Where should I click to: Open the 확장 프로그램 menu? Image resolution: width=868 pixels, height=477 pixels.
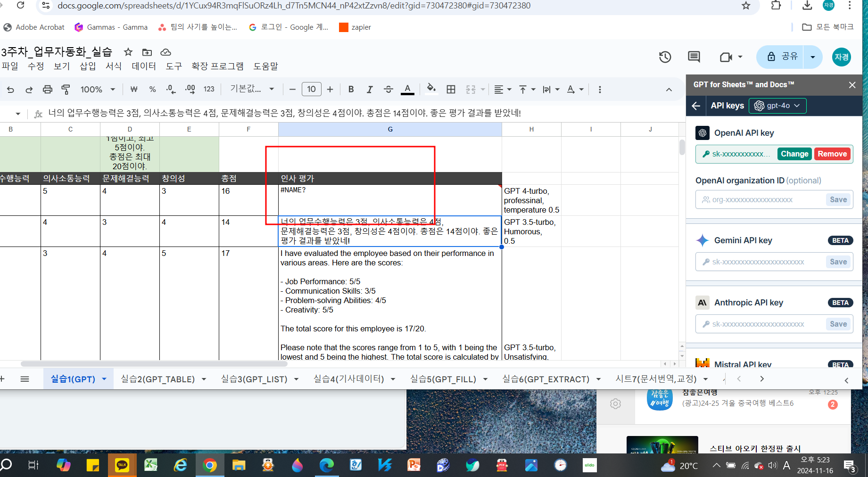point(218,66)
